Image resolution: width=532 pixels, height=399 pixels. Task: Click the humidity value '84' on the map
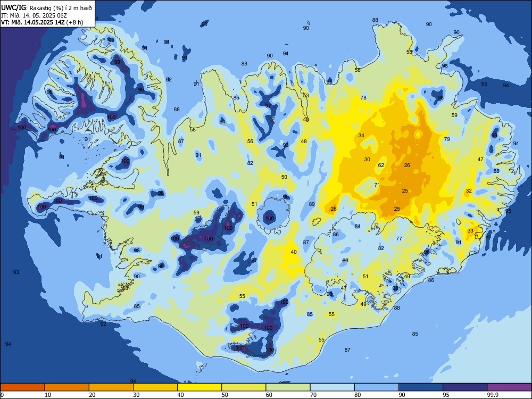358,226
